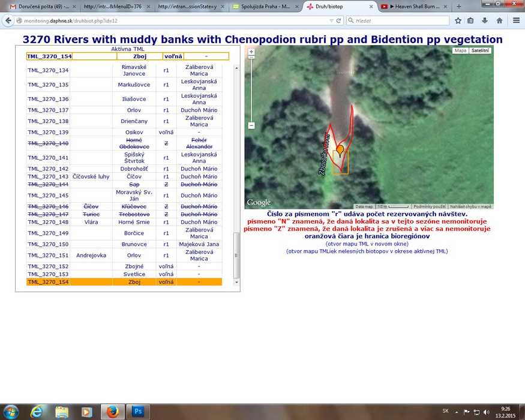Screen dimensions: 525x420
Task: Switch to Firefox in the taskbar
Action: click(x=113, y=411)
